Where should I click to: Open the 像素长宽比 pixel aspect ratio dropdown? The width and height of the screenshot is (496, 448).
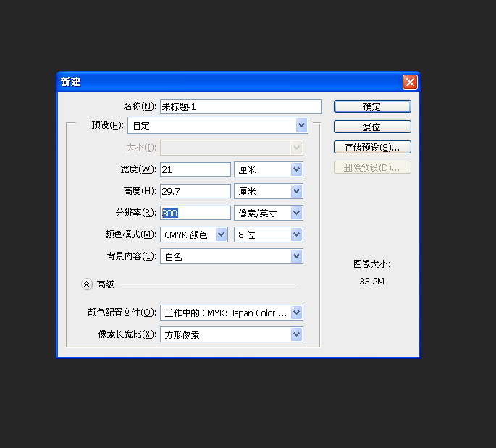tap(231, 334)
